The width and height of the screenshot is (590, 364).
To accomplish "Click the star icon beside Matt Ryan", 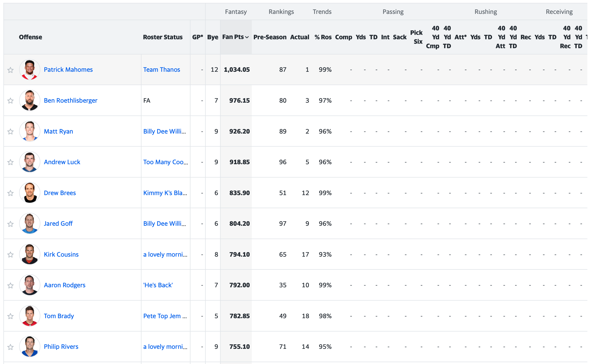I will coord(10,131).
